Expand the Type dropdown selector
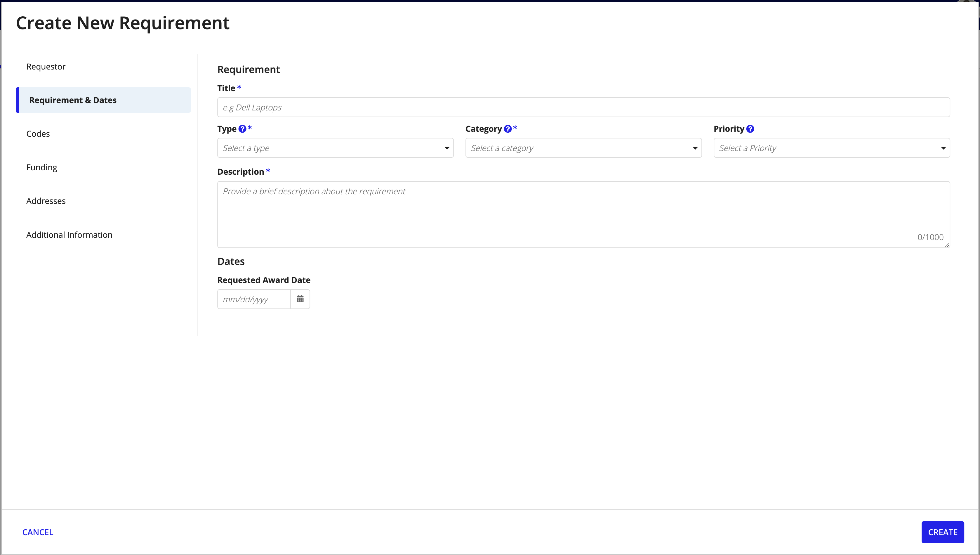The image size is (980, 555). pos(335,148)
